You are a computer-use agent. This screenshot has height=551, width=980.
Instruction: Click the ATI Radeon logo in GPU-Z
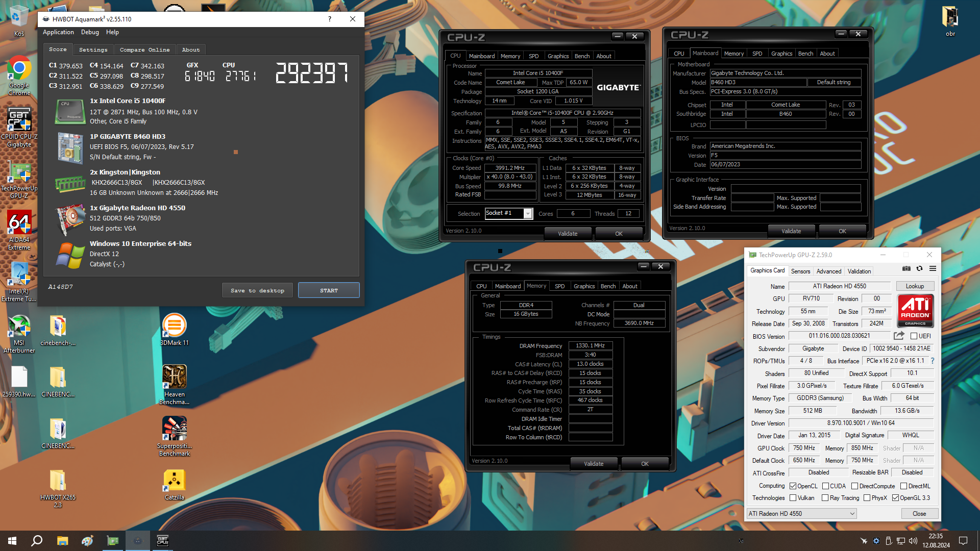tap(915, 311)
